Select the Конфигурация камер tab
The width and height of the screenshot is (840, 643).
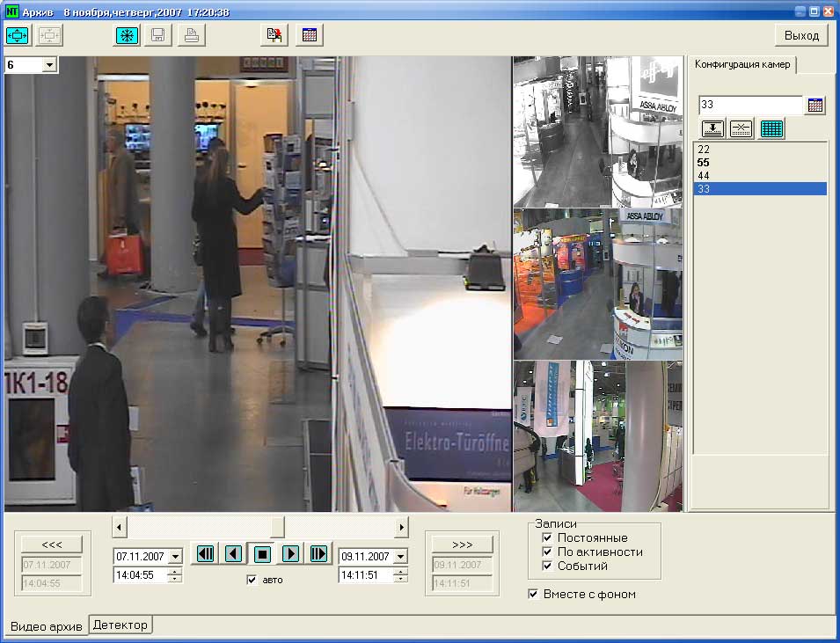742,64
